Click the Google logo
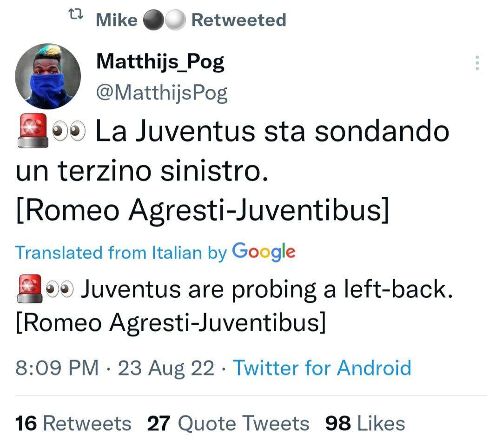This screenshot has height=448, width=502. point(264,252)
